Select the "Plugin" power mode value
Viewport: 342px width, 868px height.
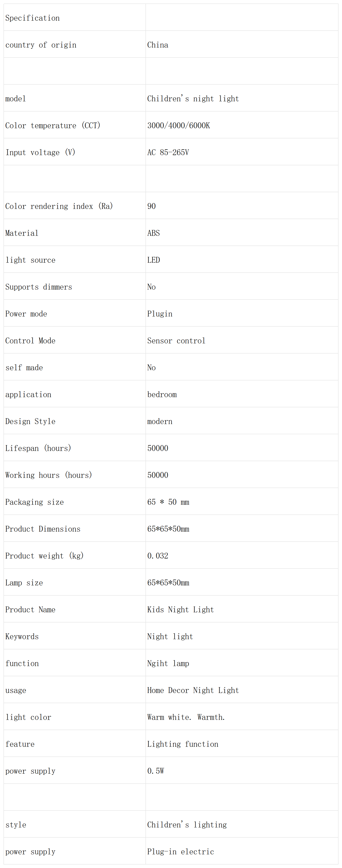coord(160,314)
